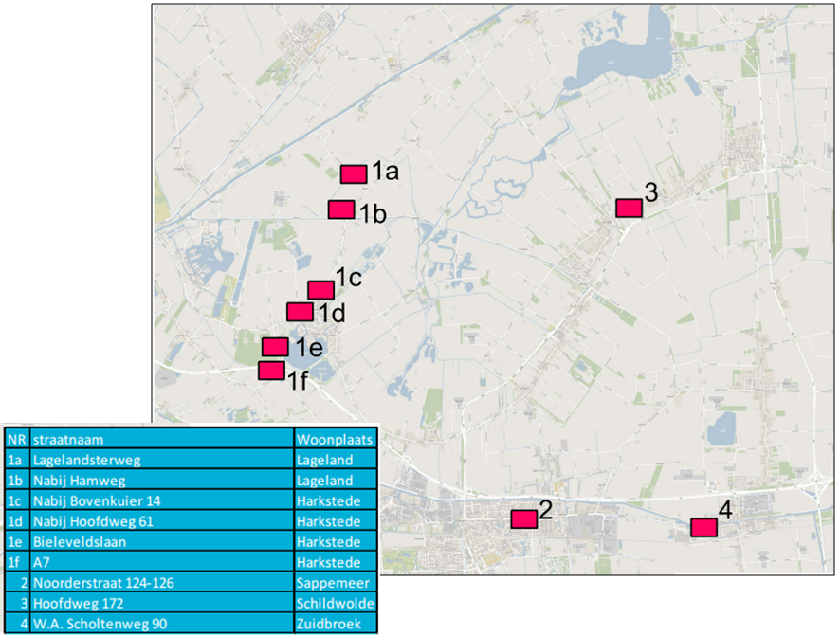Click the red marker labeled 1a

(x=354, y=174)
